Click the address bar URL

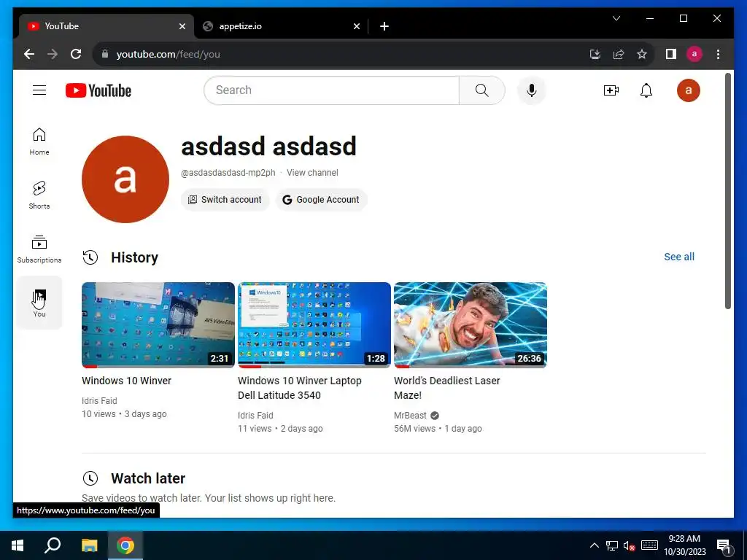click(169, 54)
